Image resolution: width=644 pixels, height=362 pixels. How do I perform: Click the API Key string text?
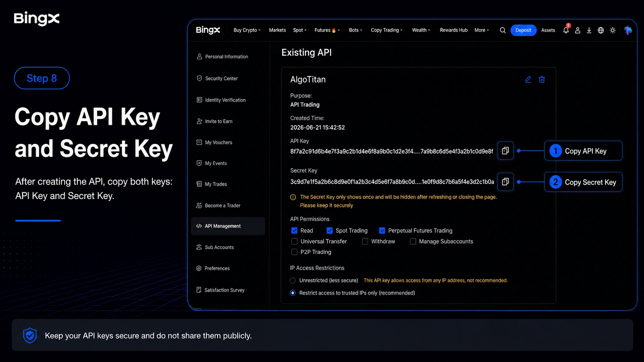(x=392, y=151)
